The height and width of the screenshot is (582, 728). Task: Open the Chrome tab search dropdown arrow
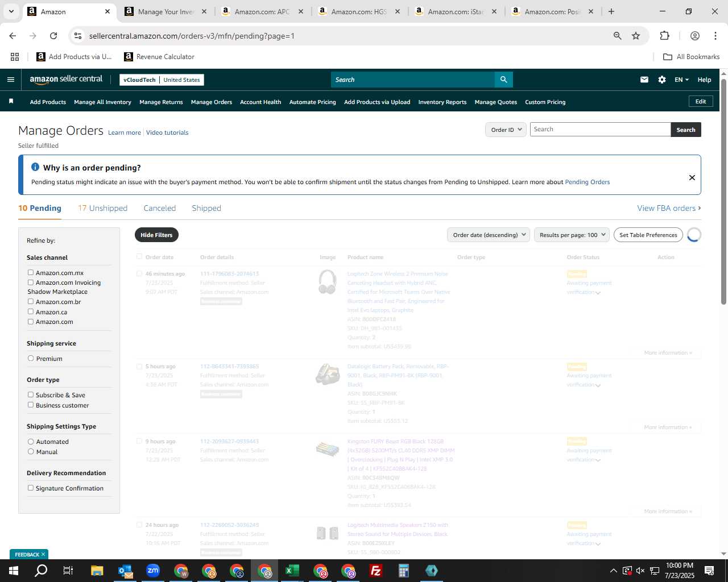11,11
